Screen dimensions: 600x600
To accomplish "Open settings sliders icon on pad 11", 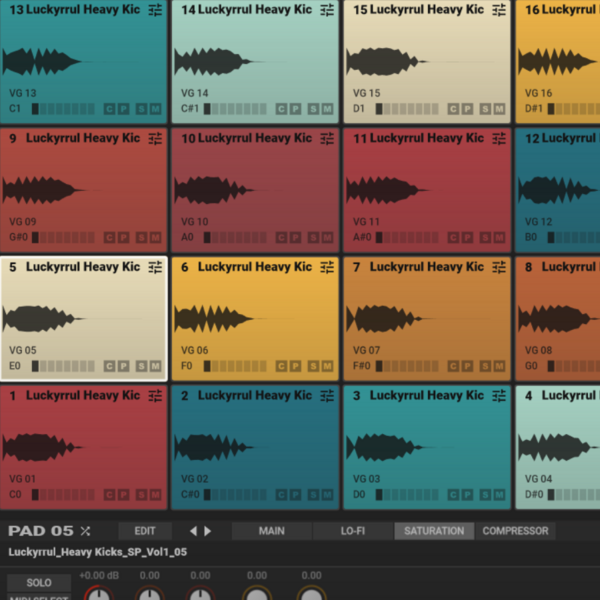I will [499, 138].
